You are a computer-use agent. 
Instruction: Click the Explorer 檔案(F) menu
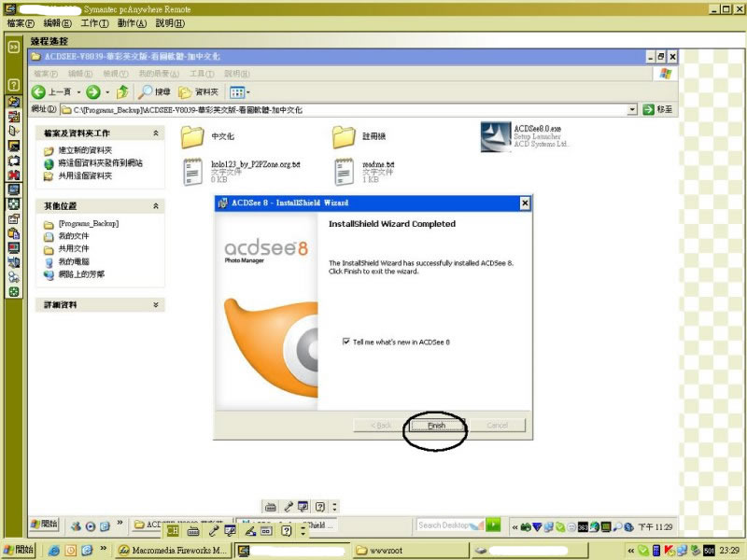click(x=45, y=74)
